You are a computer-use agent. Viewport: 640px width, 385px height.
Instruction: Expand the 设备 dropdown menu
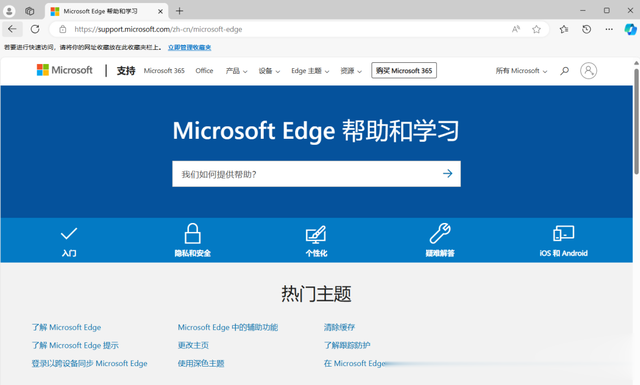269,71
